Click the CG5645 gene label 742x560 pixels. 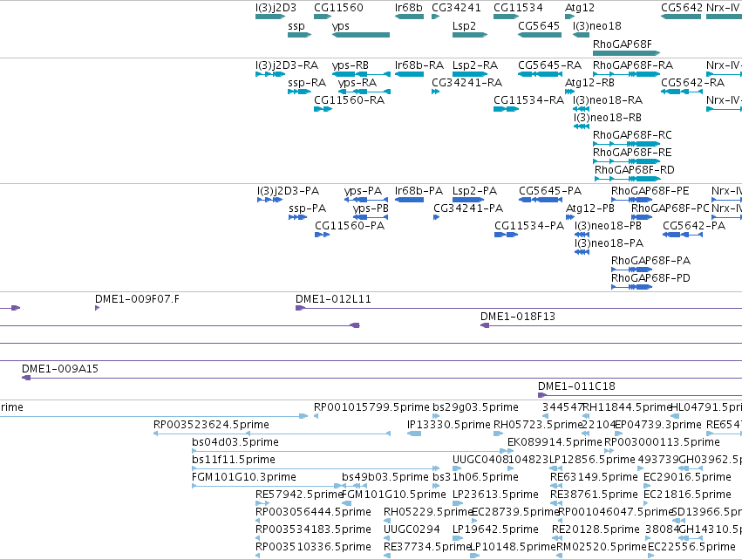click(x=539, y=25)
